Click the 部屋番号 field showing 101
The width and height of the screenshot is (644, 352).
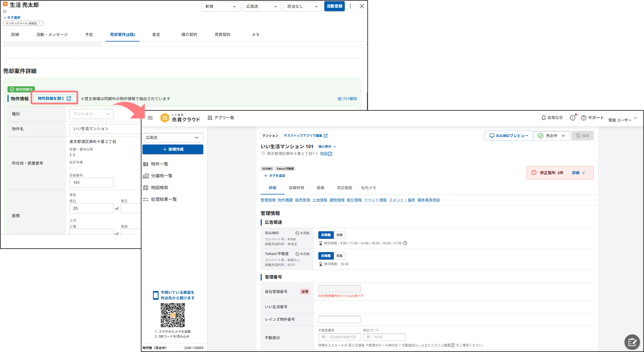(91, 183)
